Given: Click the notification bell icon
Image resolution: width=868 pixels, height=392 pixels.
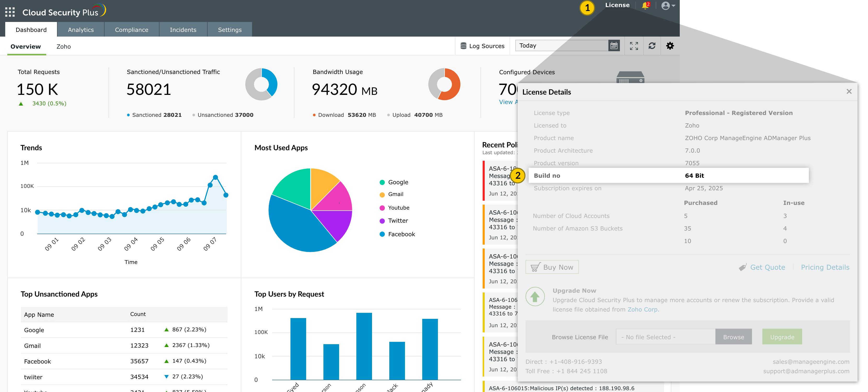Looking at the screenshot, I should (x=645, y=6).
